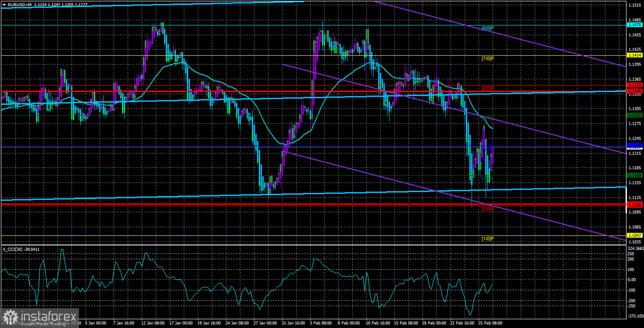Click the 25 Feb 08:00 time label
Viewport: 644px width, 328px height.
(x=491, y=323)
